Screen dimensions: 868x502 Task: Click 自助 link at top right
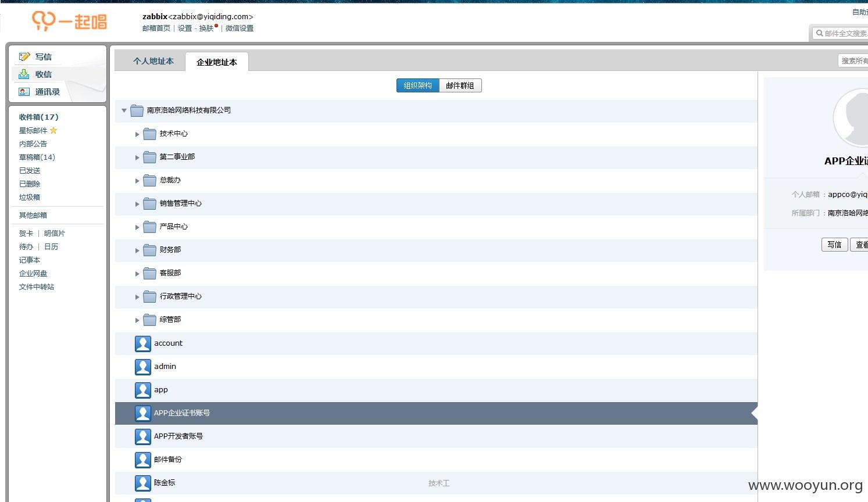click(x=860, y=12)
